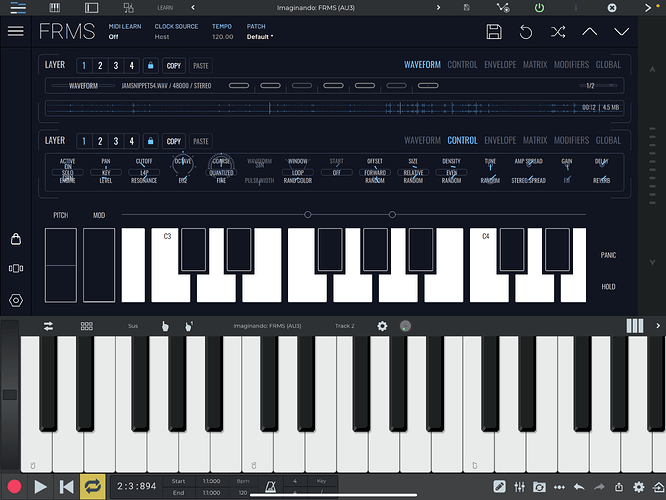Select previous patch with the up chevron
666x500 pixels.
[589, 32]
